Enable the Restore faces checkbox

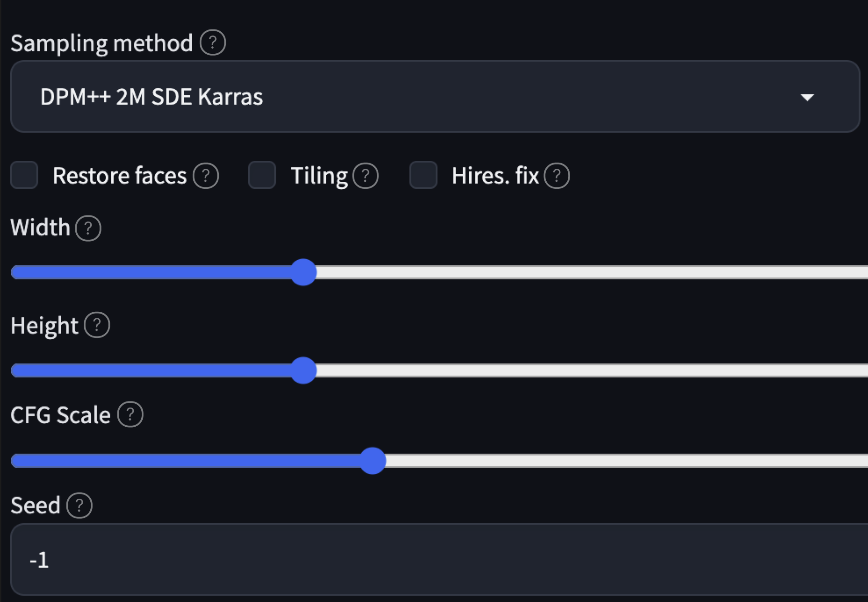(24, 176)
